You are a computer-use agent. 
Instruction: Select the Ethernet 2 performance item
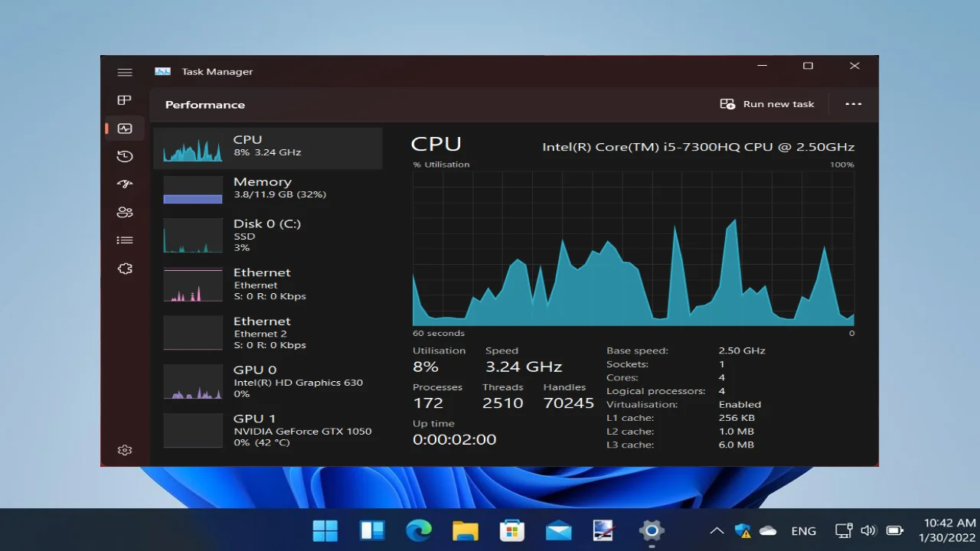coord(268,333)
